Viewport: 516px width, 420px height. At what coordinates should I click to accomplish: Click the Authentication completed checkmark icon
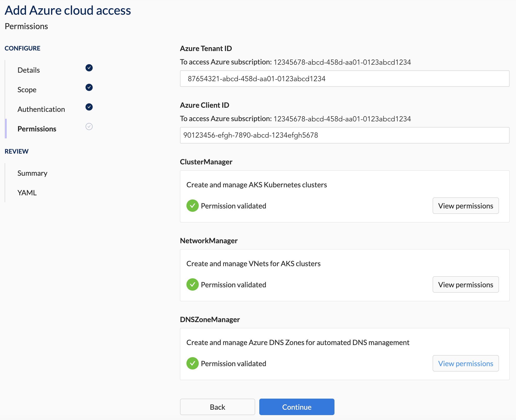click(89, 107)
